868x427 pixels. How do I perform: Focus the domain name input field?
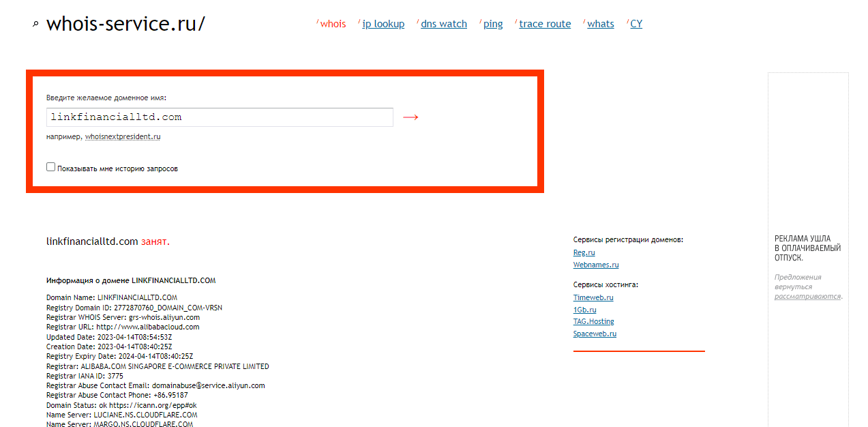click(220, 117)
